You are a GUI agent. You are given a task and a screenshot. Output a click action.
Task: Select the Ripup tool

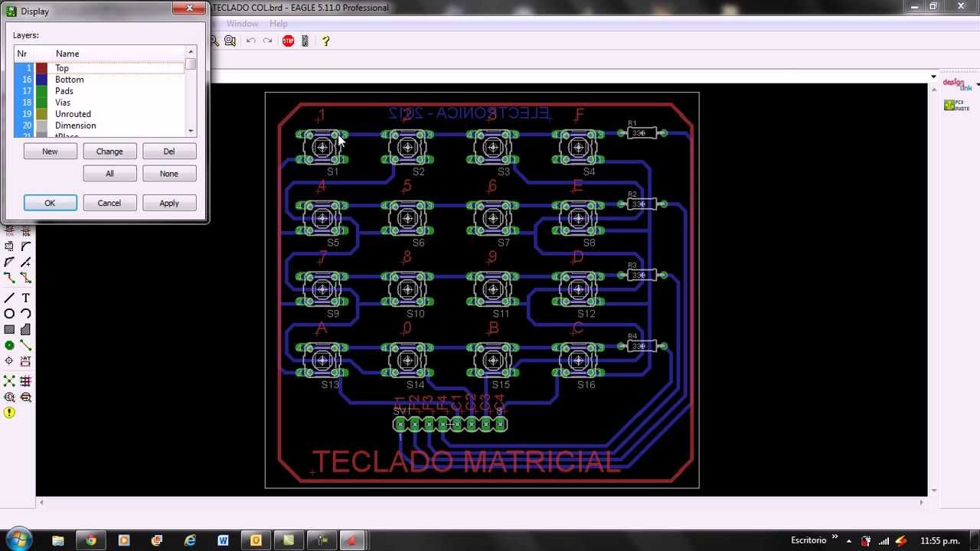[26, 278]
